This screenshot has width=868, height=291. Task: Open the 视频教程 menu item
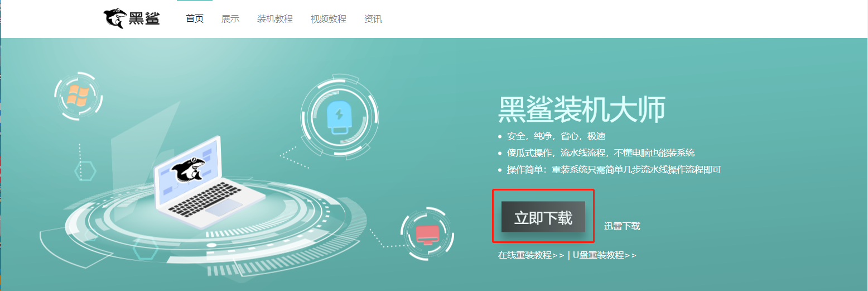click(x=329, y=18)
